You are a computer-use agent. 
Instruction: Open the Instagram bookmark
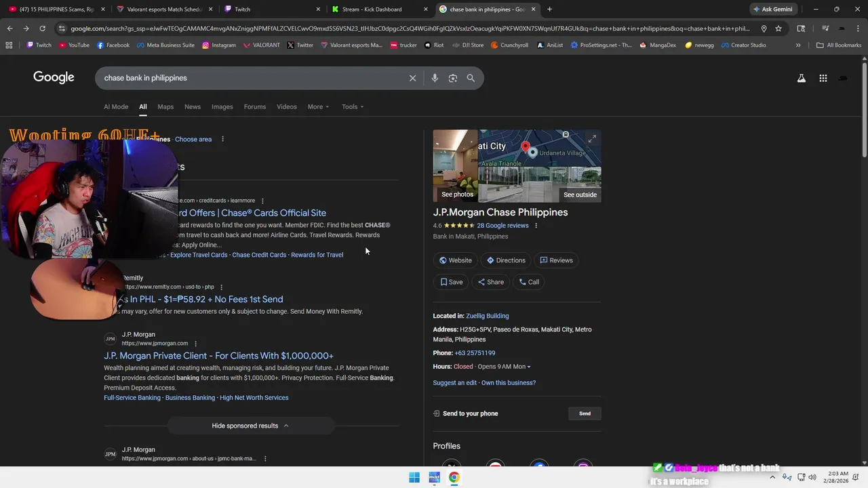[x=218, y=45]
